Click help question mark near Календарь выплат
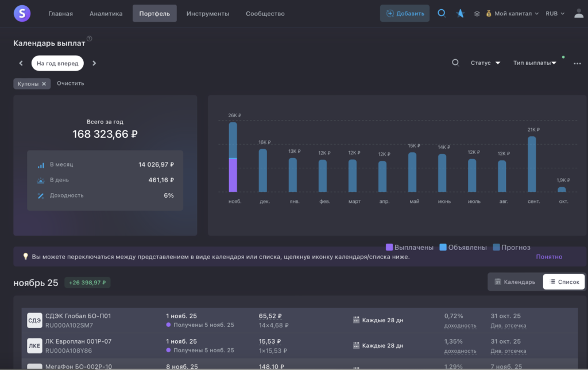The width and height of the screenshot is (588, 370). (x=89, y=38)
